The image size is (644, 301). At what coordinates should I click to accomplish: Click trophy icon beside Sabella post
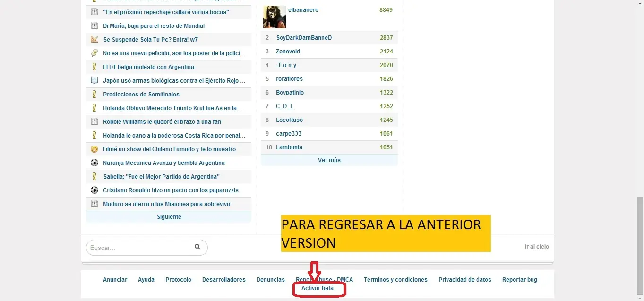coord(94,176)
